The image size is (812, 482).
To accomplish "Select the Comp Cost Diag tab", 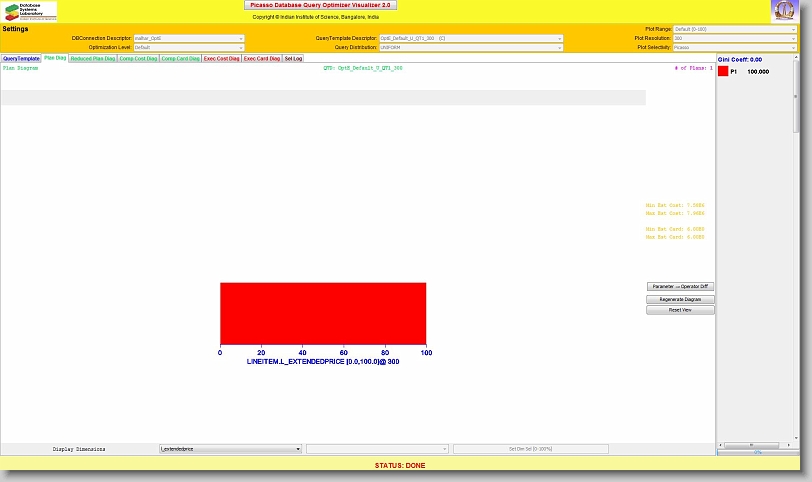I will [138, 59].
